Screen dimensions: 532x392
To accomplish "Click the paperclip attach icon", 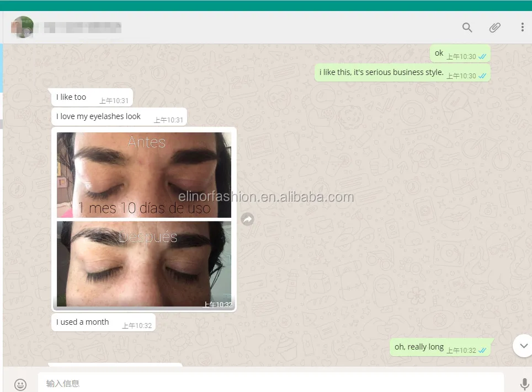I will click(494, 28).
